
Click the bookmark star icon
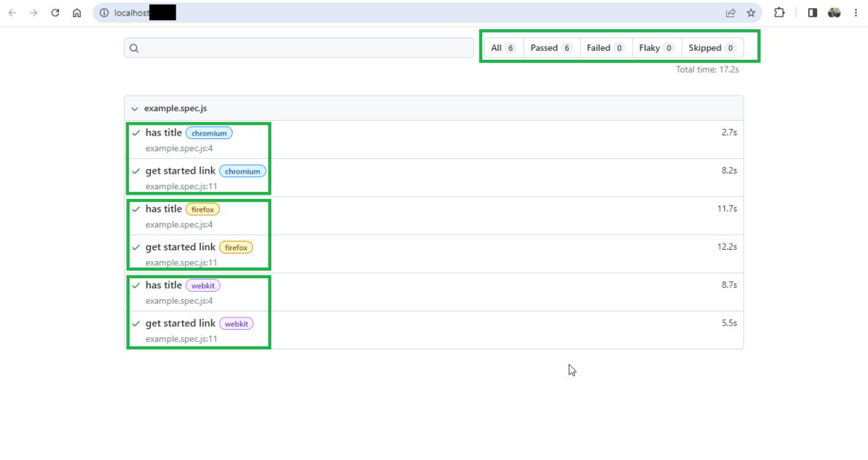click(x=751, y=13)
